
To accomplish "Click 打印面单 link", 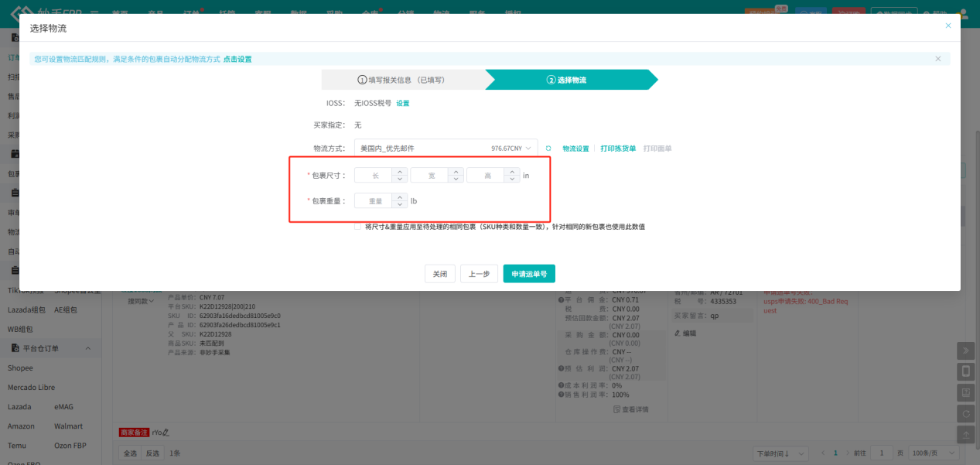I will (x=657, y=149).
